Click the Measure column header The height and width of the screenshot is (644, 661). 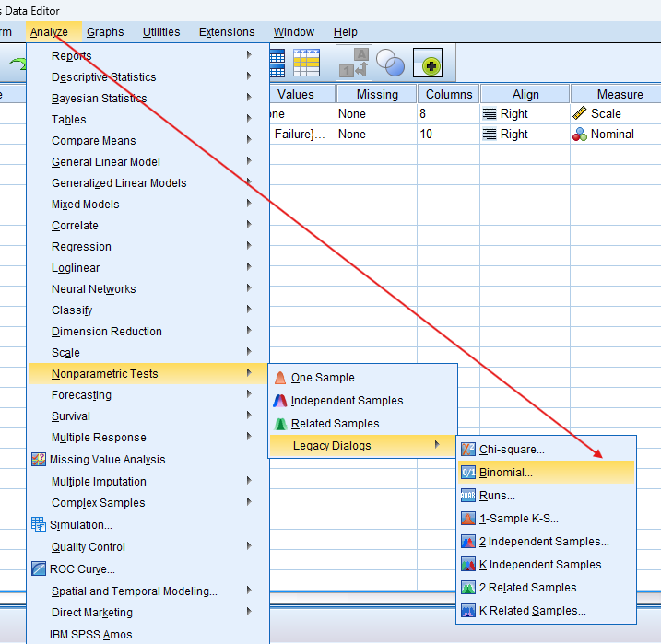tap(619, 94)
